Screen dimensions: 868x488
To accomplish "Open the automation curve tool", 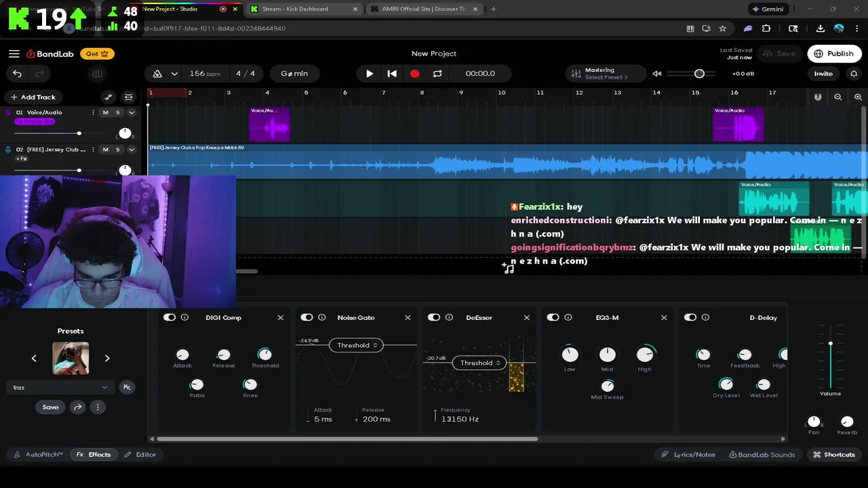I will (108, 97).
